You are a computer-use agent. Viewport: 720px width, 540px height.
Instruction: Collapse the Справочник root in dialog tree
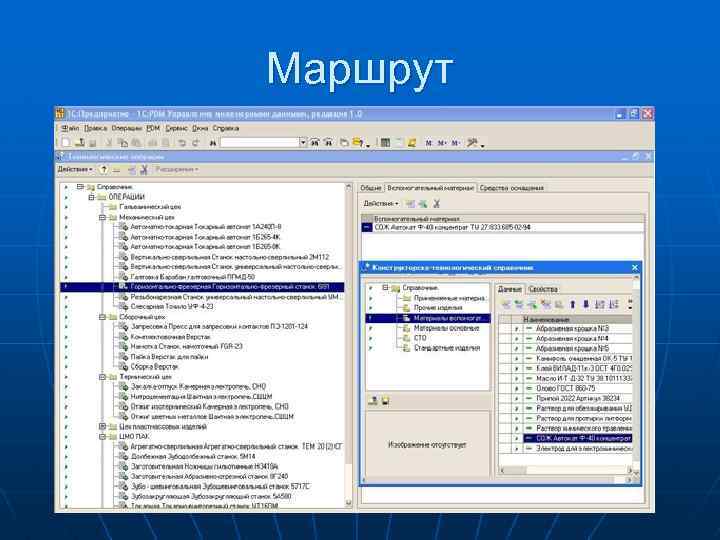385,288
